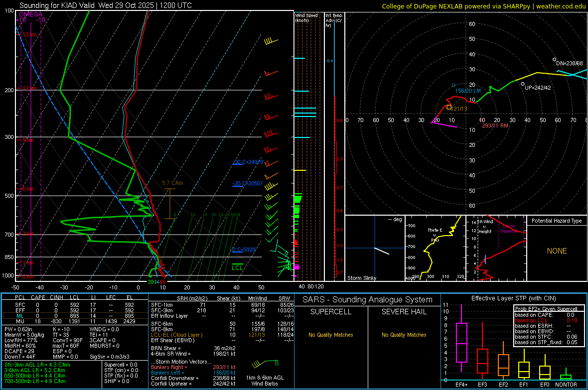The height and width of the screenshot is (390, 588).
Task: Click the orange '121/13' hodograph square marker
Action: click(449, 107)
